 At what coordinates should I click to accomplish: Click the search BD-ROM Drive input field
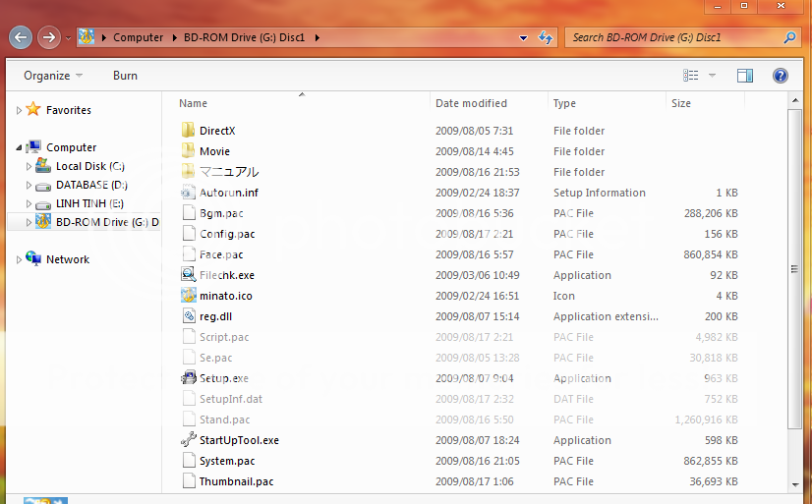pyautogui.click(x=673, y=38)
